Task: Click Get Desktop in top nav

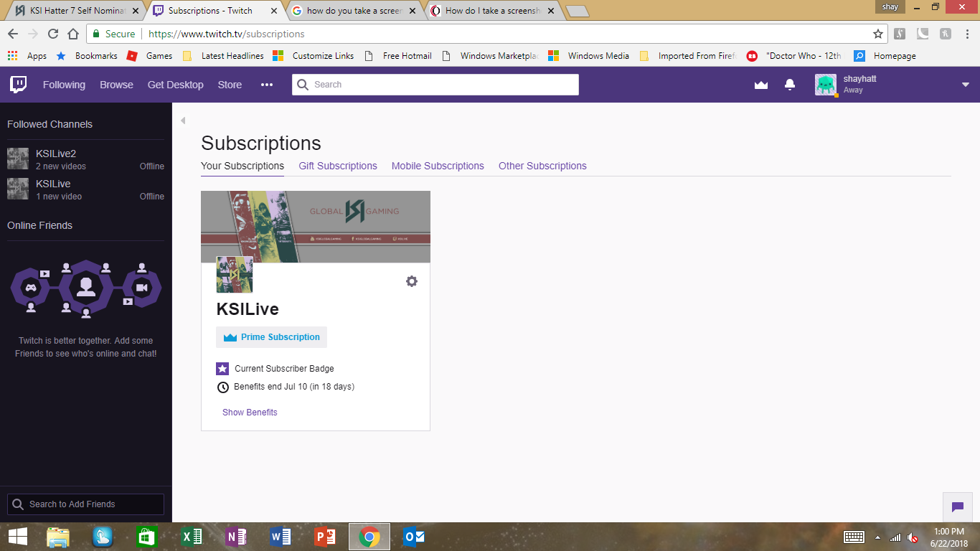Action: click(176, 85)
